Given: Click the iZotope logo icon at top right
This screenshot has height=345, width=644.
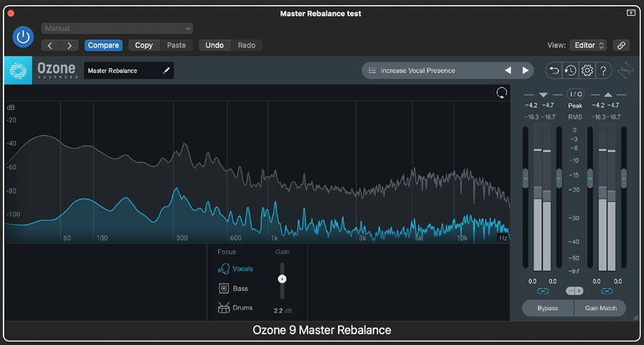Looking at the screenshot, I should [x=627, y=71].
